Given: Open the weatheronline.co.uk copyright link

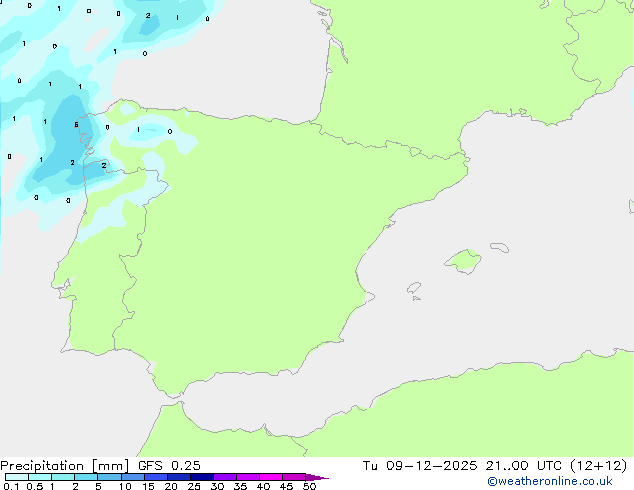Looking at the screenshot, I should [549, 481].
